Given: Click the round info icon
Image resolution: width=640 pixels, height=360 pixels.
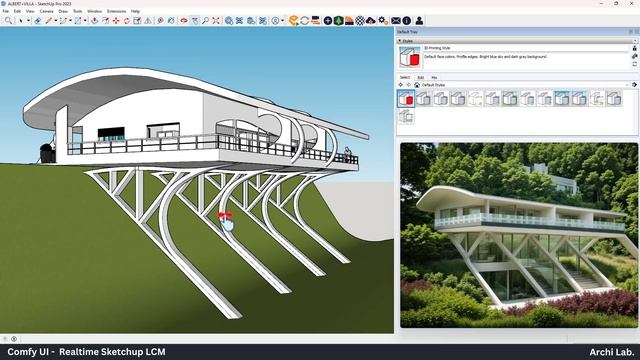Looking at the screenshot, I should pos(407,20).
